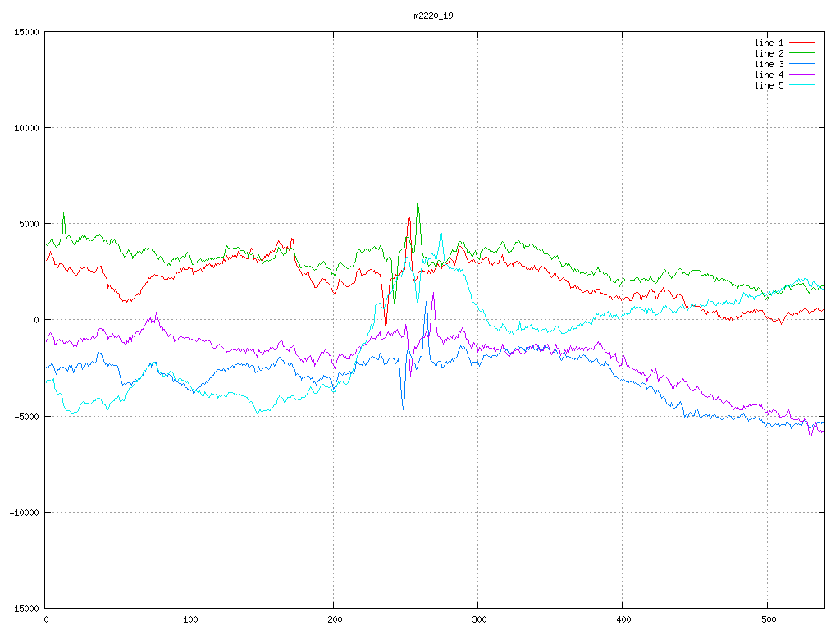Click the cyan line 5 legend sample
The image size is (840, 630).
point(802,85)
